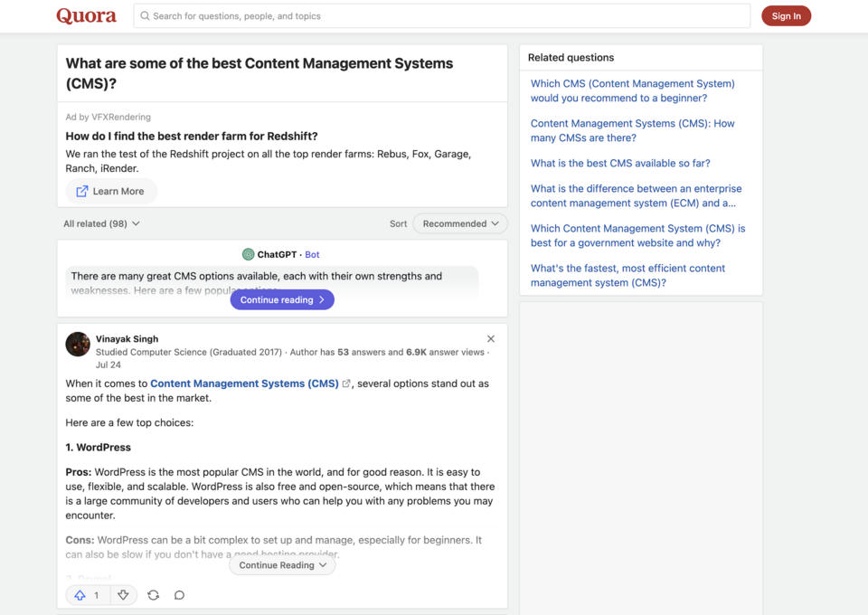
Task: Click the 'Ad by VFXRendering' label
Action: click(x=108, y=117)
